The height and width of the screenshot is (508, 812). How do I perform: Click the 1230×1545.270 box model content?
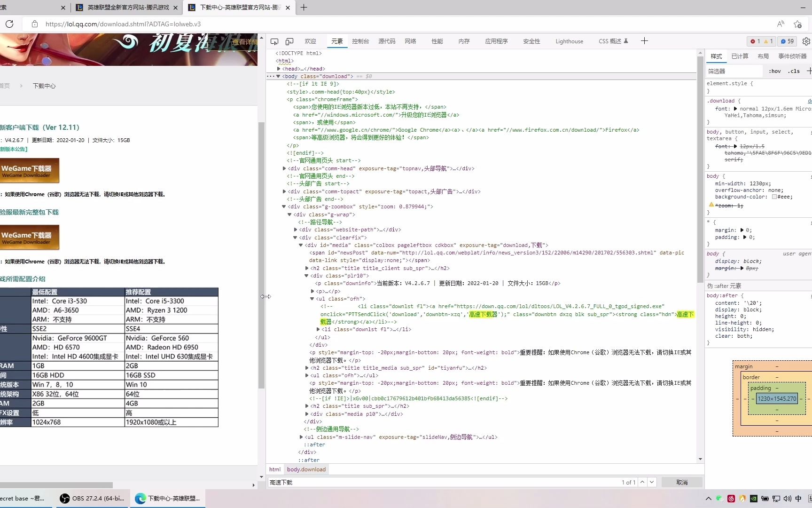777,399
